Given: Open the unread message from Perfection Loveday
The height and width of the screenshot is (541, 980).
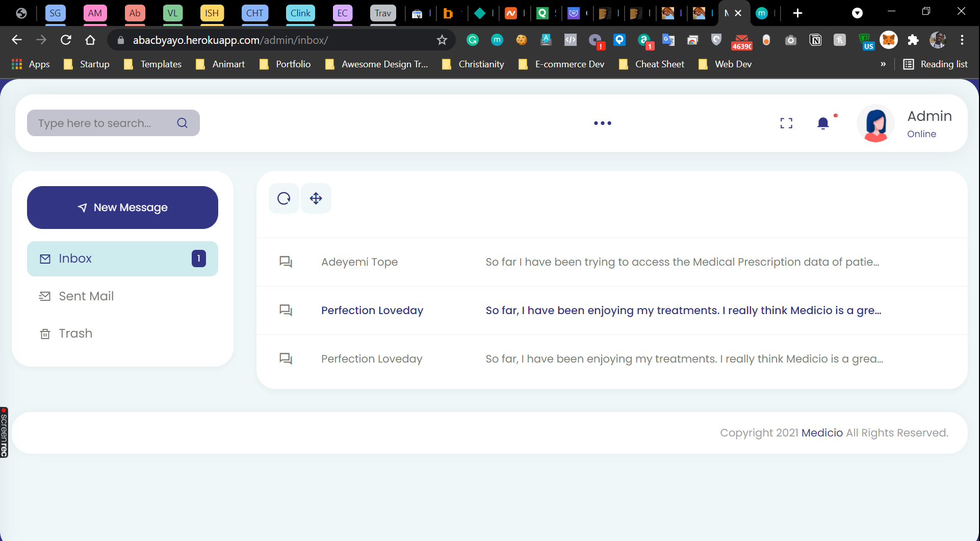Looking at the screenshot, I should tap(612, 311).
